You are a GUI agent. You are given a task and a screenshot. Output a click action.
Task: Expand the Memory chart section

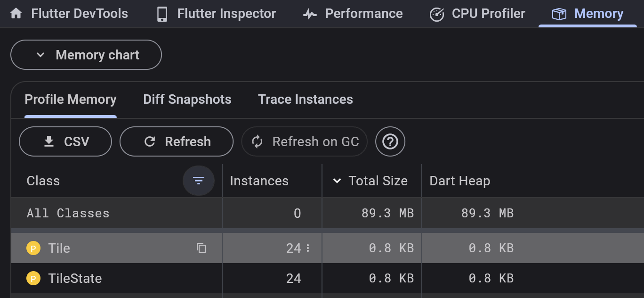(86, 55)
